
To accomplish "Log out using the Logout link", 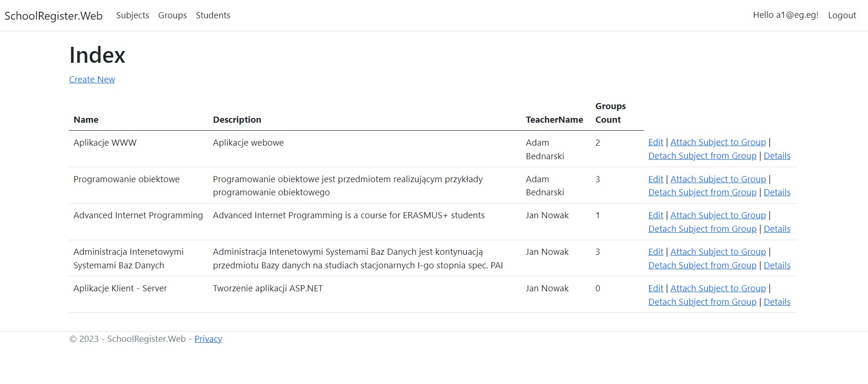I will 842,15.
